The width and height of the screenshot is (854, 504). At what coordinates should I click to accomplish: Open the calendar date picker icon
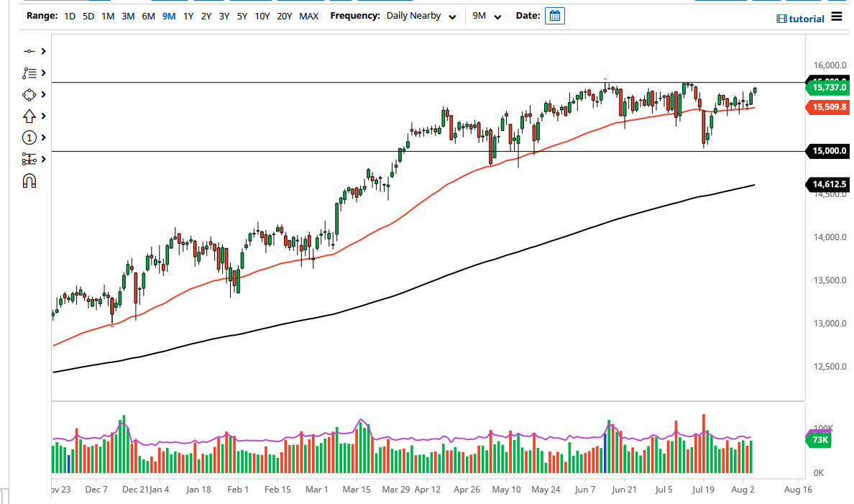554,15
